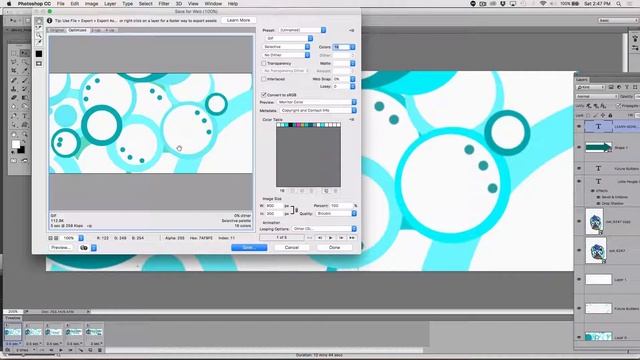Open the Colors count dropdown

(344, 47)
